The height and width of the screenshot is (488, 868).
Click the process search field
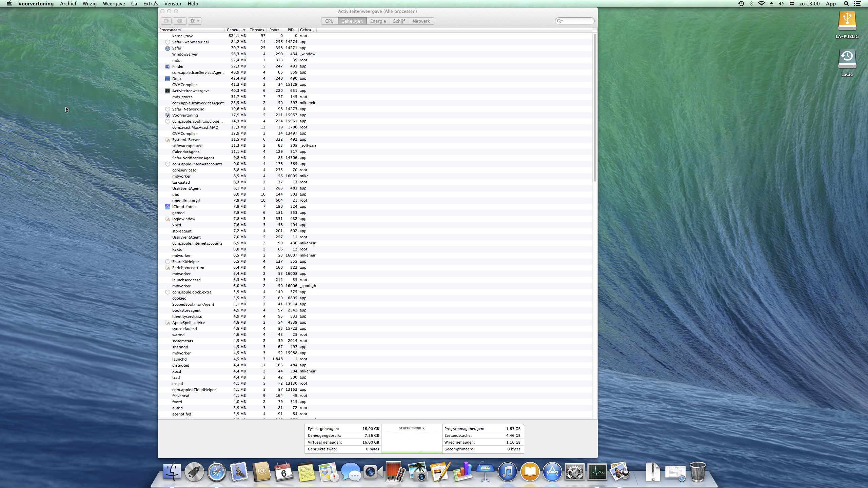tap(576, 21)
